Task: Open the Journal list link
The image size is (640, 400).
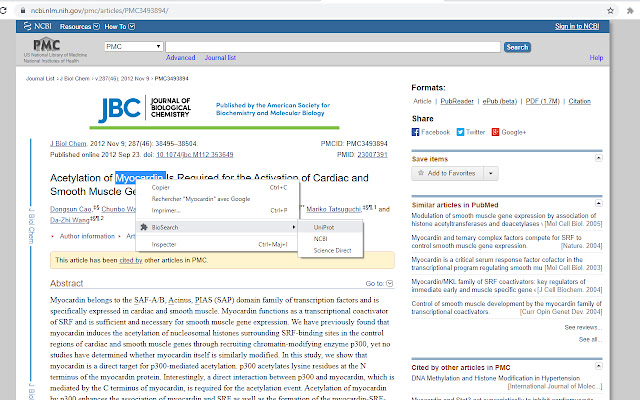Action: tap(220, 58)
